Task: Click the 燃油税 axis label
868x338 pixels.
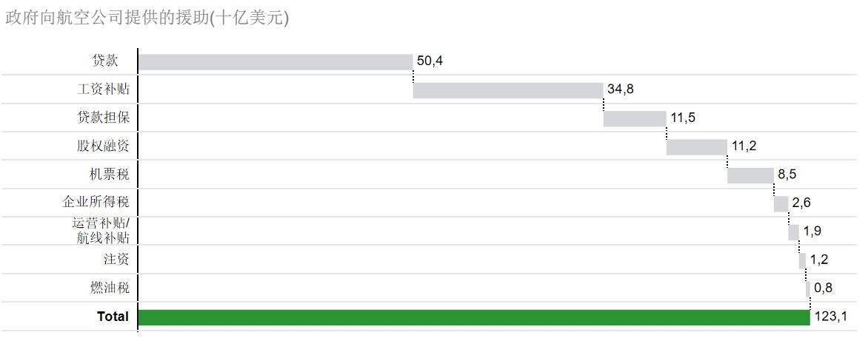Action: (110, 288)
